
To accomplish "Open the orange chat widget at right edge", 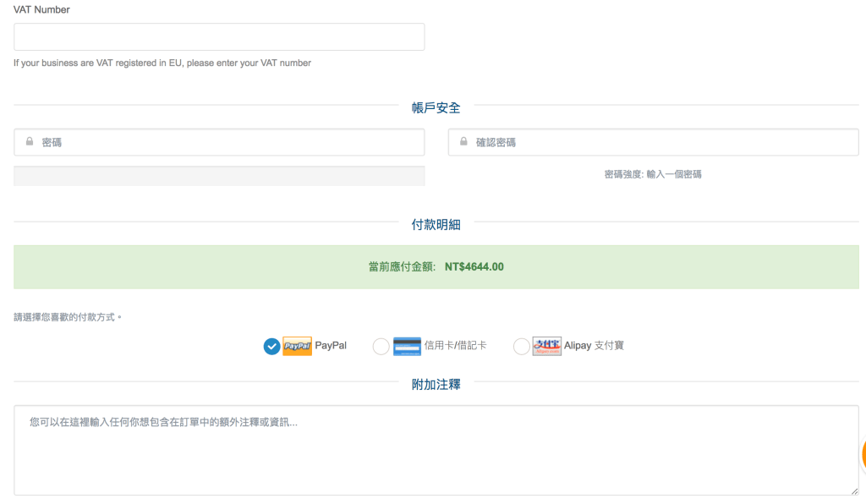I will click(x=863, y=454).
